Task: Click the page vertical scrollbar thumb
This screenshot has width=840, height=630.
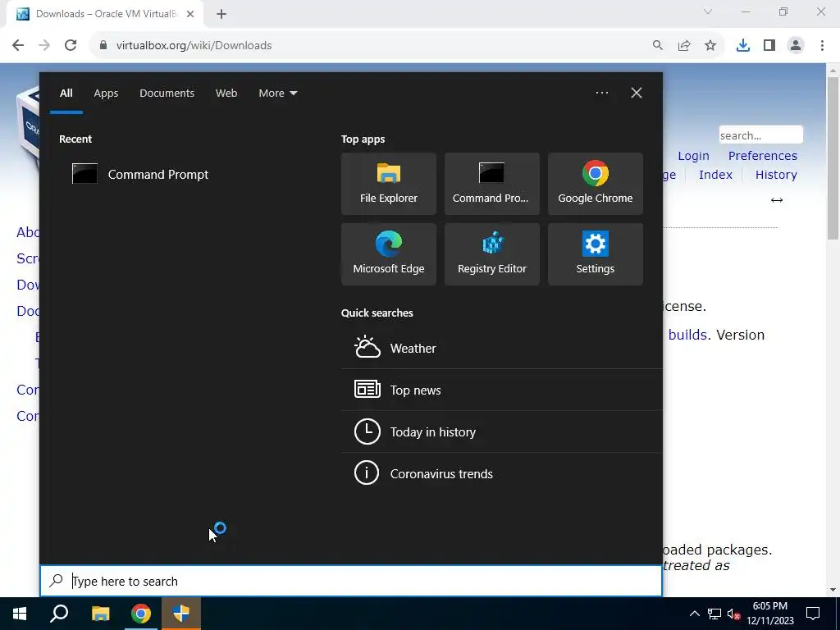Action: [x=833, y=158]
